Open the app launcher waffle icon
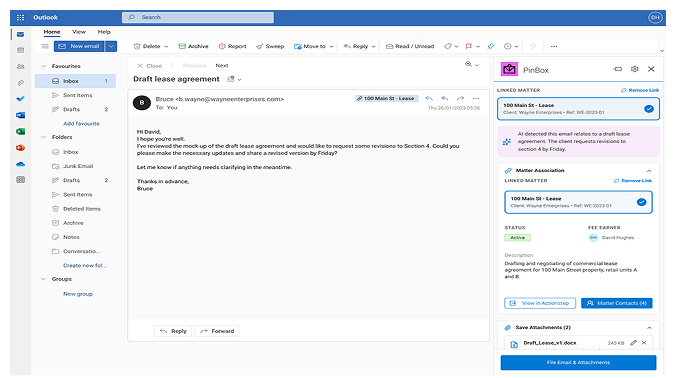This screenshot has width=676, height=378. (x=20, y=17)
